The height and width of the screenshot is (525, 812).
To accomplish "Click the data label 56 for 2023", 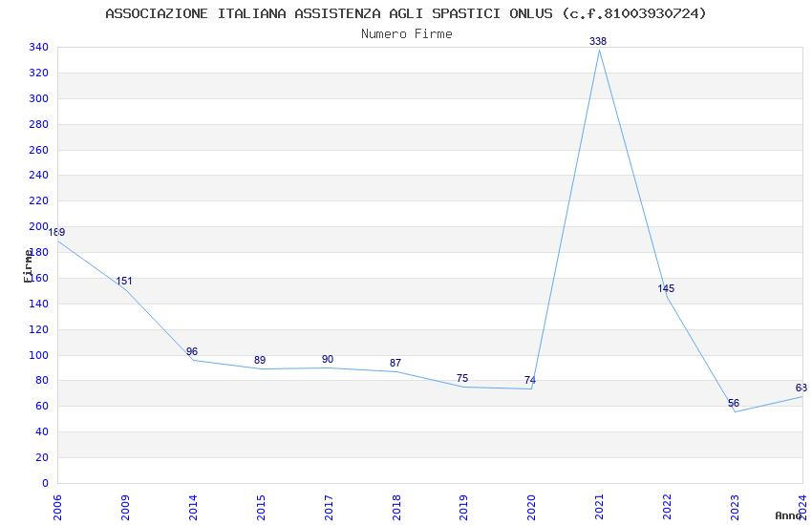I will [734, 403].
